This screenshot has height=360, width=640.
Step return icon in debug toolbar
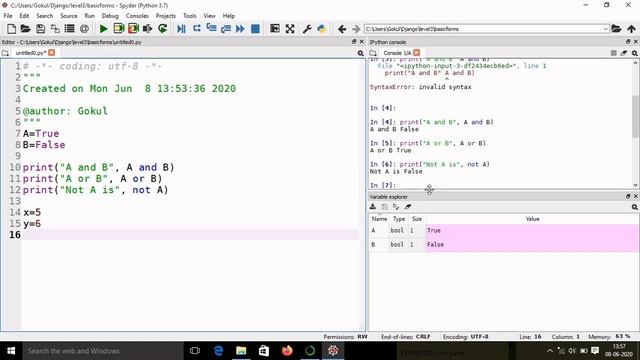point(226,29)
